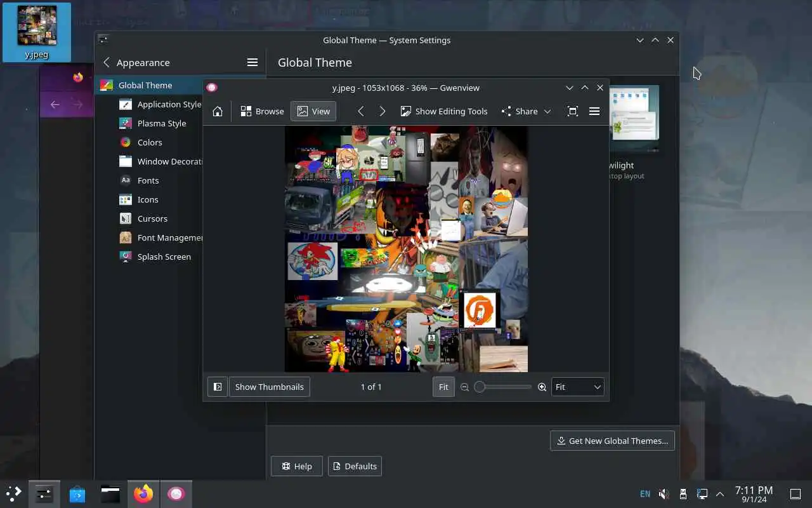Click EN keyboard layout indicator
The height and width of the screenshot is (508, 812).
click(x=645, y=493)
